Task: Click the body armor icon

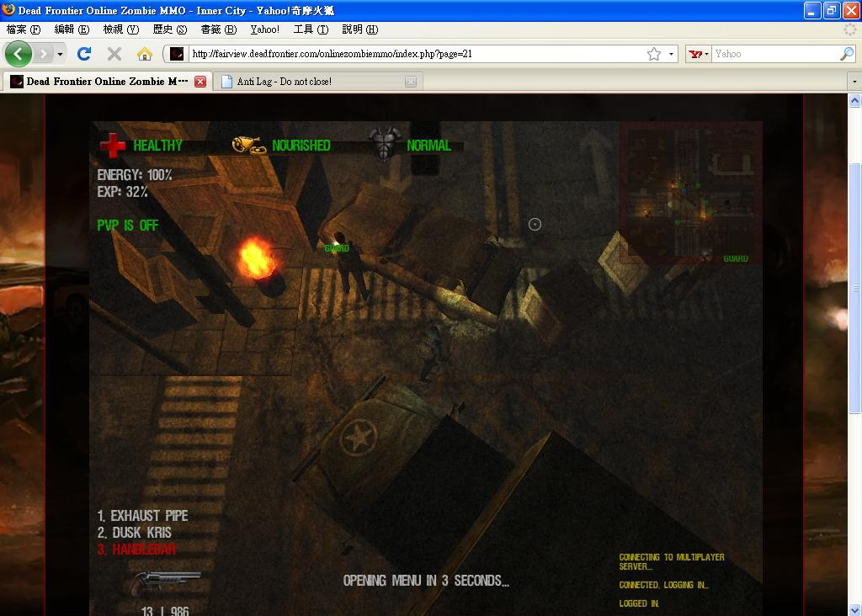Action: pos(384,144)
